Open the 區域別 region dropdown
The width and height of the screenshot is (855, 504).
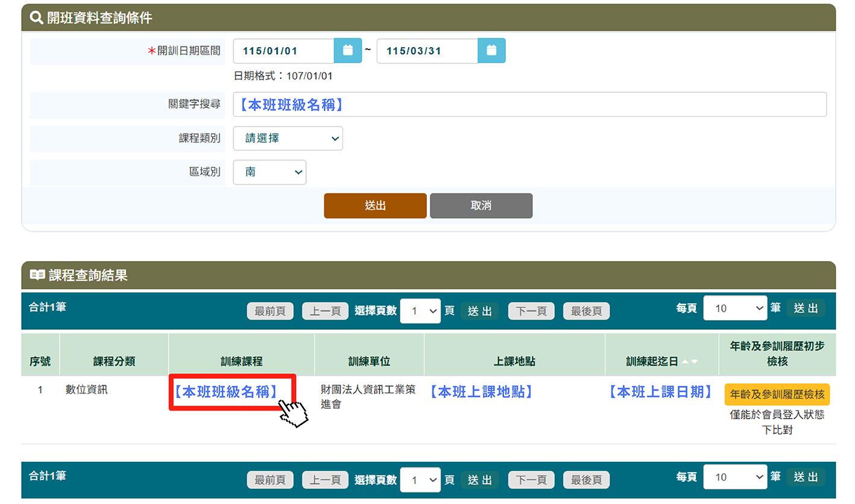270,172
